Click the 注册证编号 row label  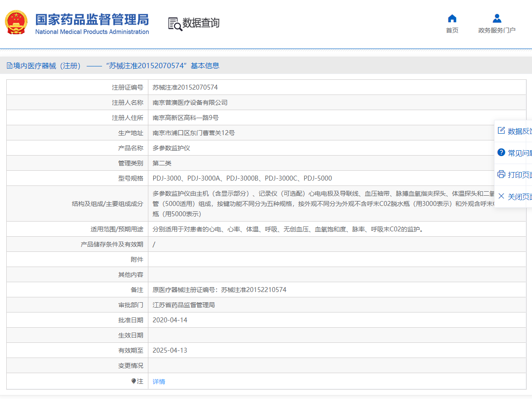point(127,88)
